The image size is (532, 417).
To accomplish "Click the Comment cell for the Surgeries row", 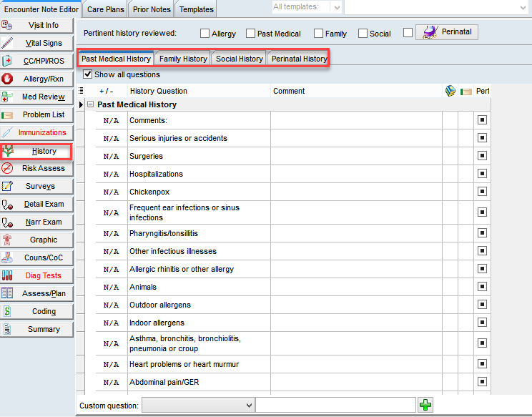I will click(356, 156).
